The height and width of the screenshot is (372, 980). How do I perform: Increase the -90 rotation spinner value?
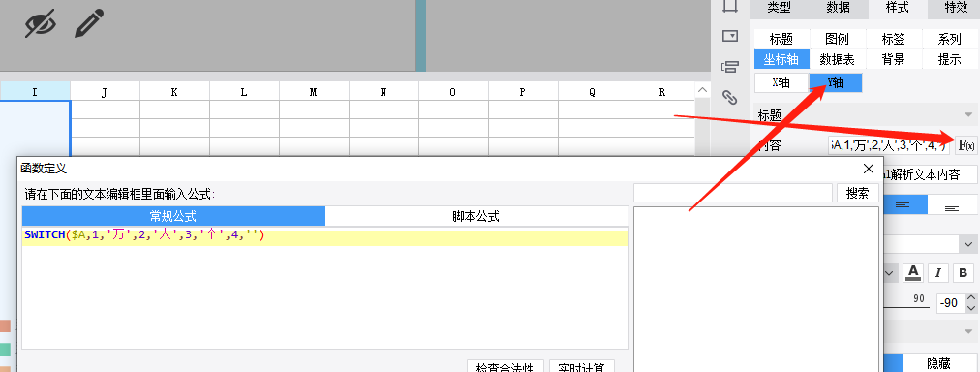tap(970, 298)
